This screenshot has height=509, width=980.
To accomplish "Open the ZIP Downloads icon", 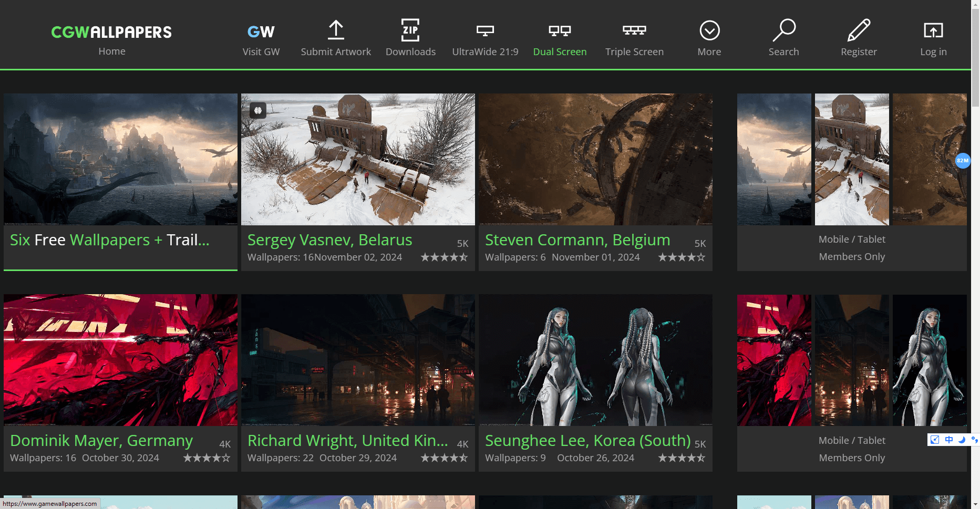I will point(410,30).
